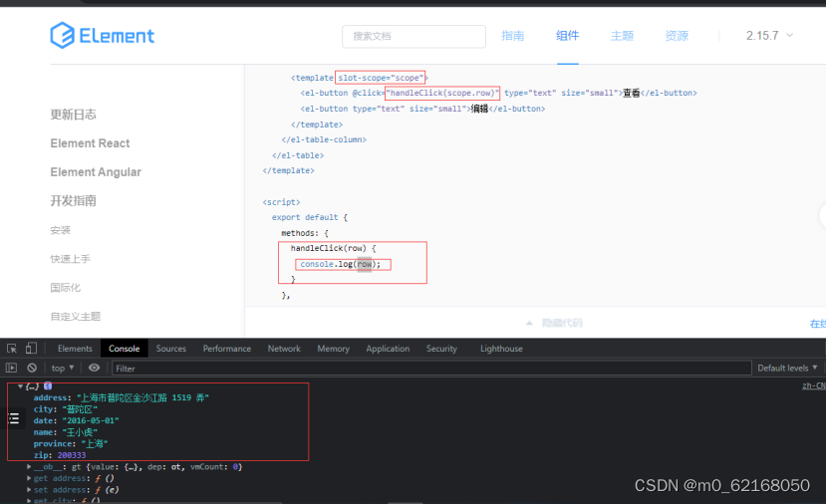
Task: Switch to the Elements tab
Action: pos(75,349)
